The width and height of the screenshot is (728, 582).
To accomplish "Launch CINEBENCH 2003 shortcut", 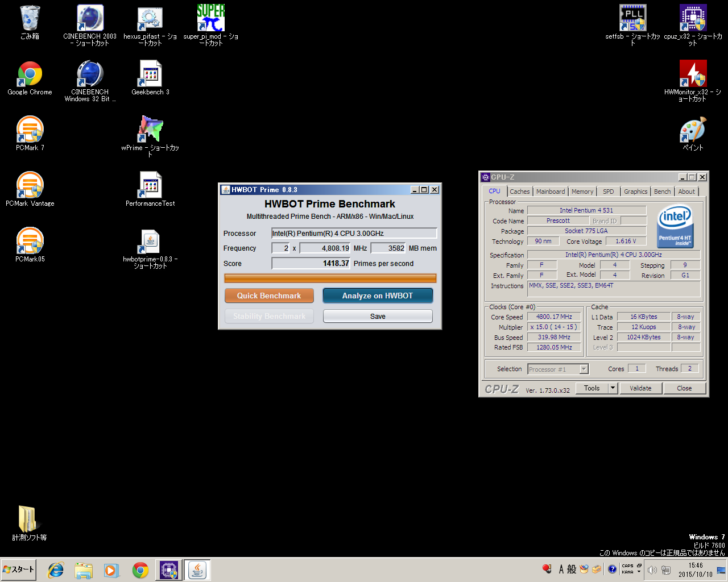I will pos(90,25).
